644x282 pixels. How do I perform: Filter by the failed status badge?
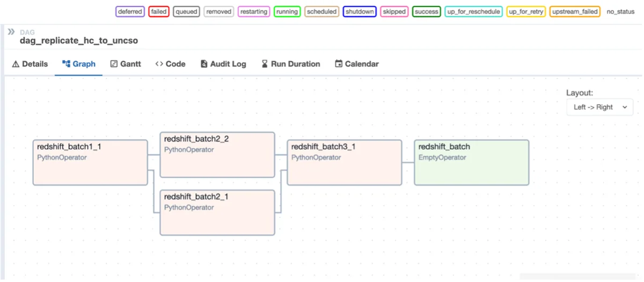tap(159, 11)
